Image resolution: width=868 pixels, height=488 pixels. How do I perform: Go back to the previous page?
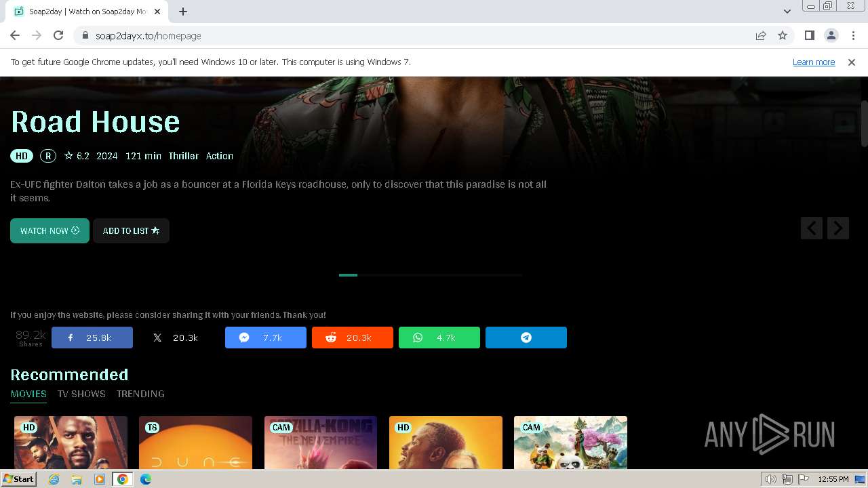(x=15, y=36)
